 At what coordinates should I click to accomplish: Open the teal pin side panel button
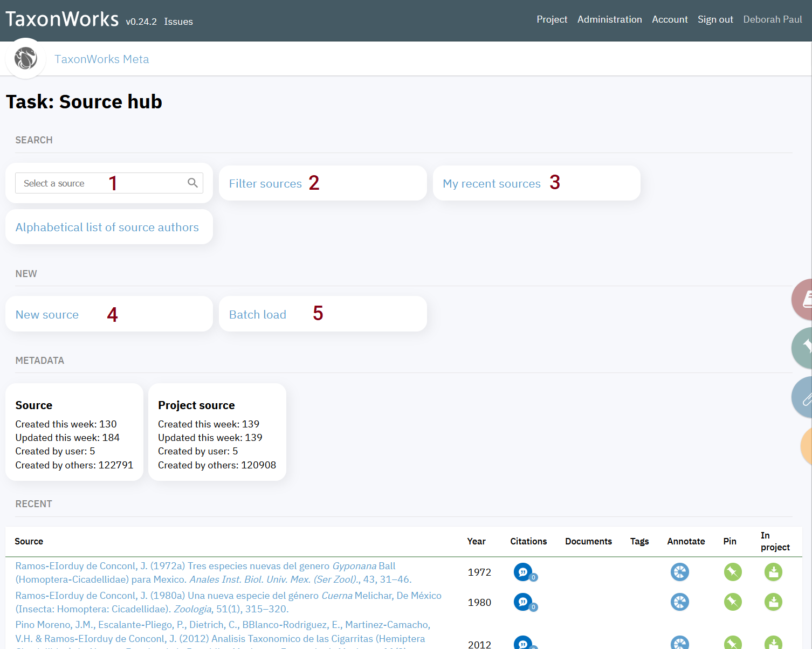[x=802, y=348]
